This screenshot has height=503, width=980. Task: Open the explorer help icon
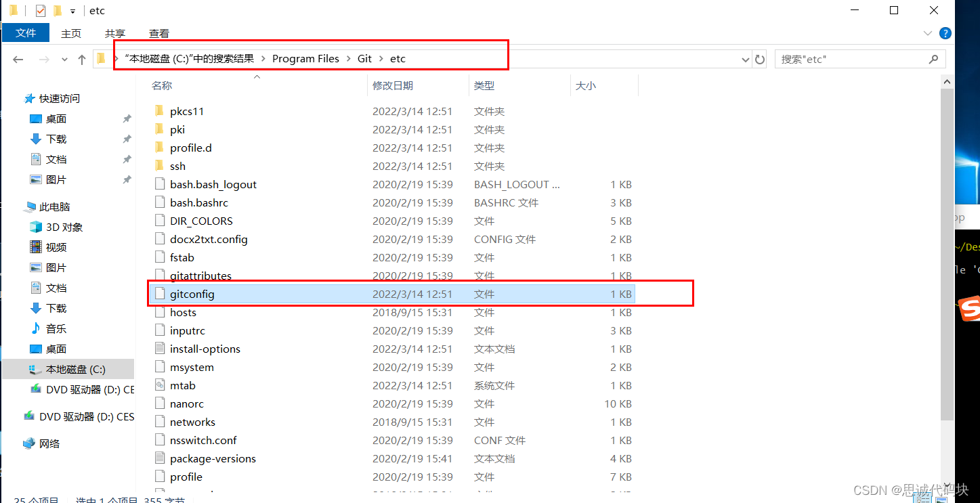(945, 33)
